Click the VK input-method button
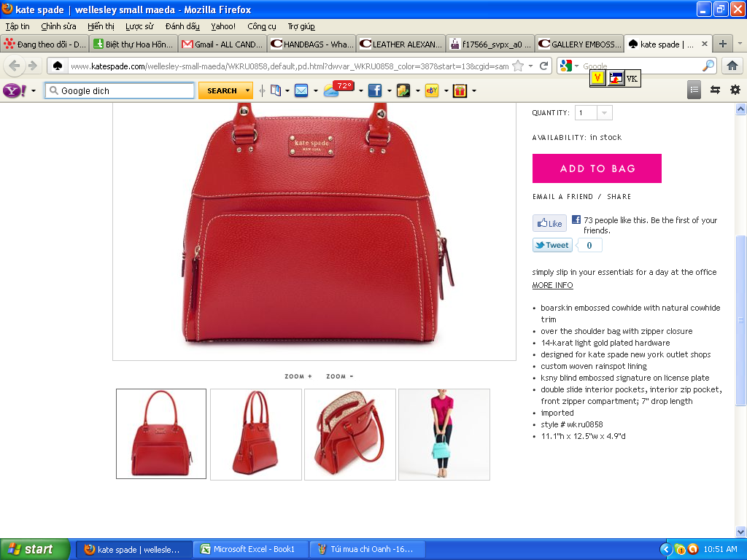 click(632, 79)
